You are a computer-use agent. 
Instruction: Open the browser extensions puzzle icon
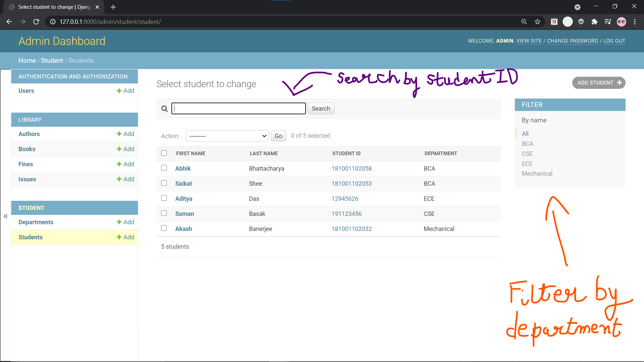click(594, 22)
